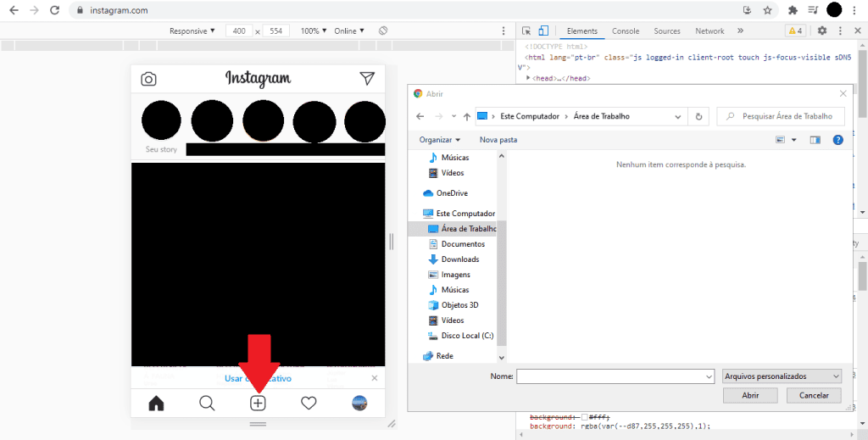
Task: Open Instagram search magnifier icon
Action: (207, 404)
